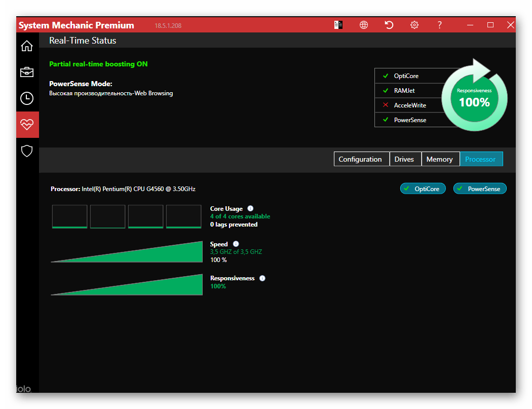This screenshot has width=532, height=409.
Task: Switch to the Configuration tab
Action: point(361,159)
